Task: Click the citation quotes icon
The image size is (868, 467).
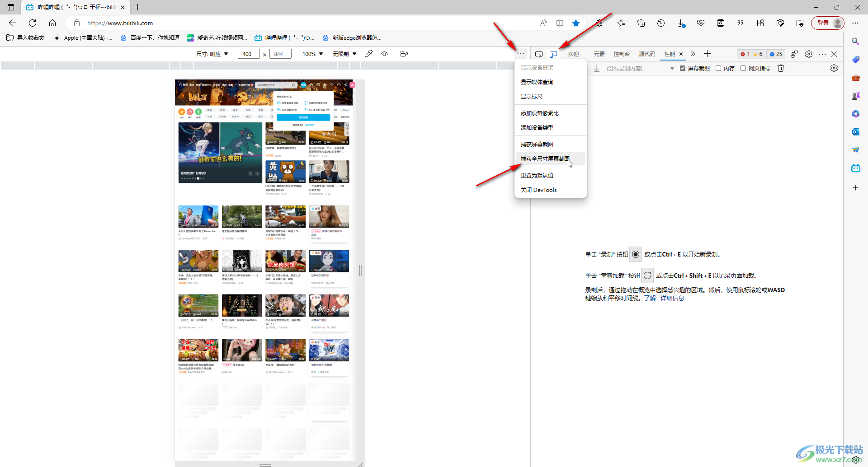Action: point(741,23)
